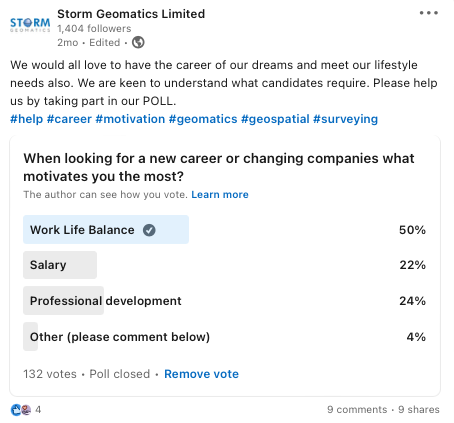Open the #surveying hashtag
Image resolution: width=454 pixels, height=423 pixels.
pyautogui.click(x=345, y=119)
